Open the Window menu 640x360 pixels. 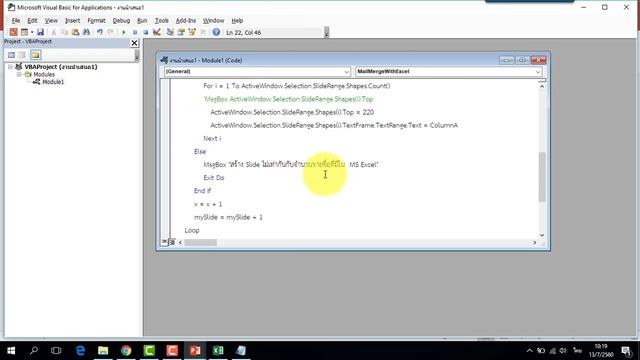coord(213,20)
